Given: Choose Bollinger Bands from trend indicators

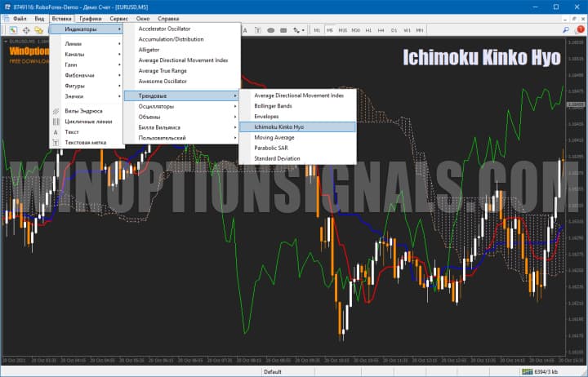Looking at the screenshot, I should 274,105.
